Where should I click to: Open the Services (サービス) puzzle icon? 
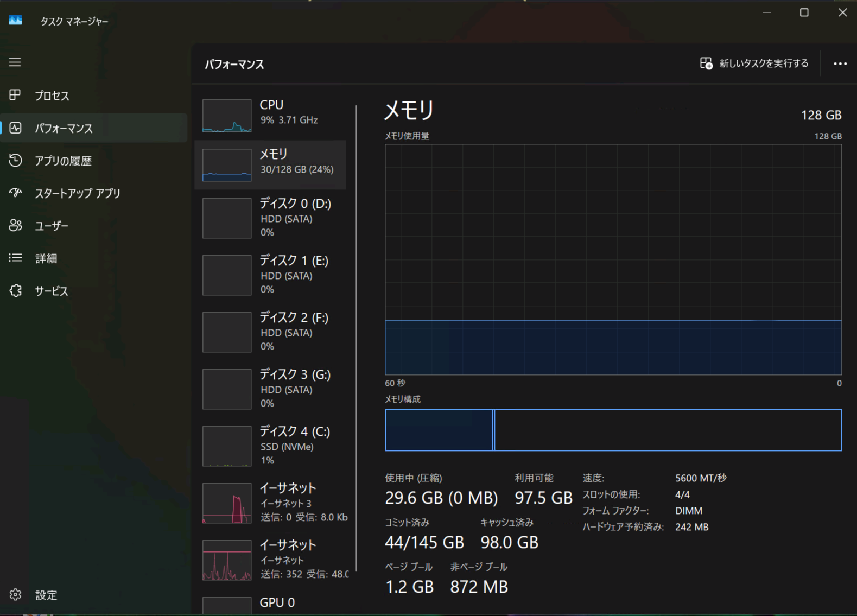pos(15,291)
